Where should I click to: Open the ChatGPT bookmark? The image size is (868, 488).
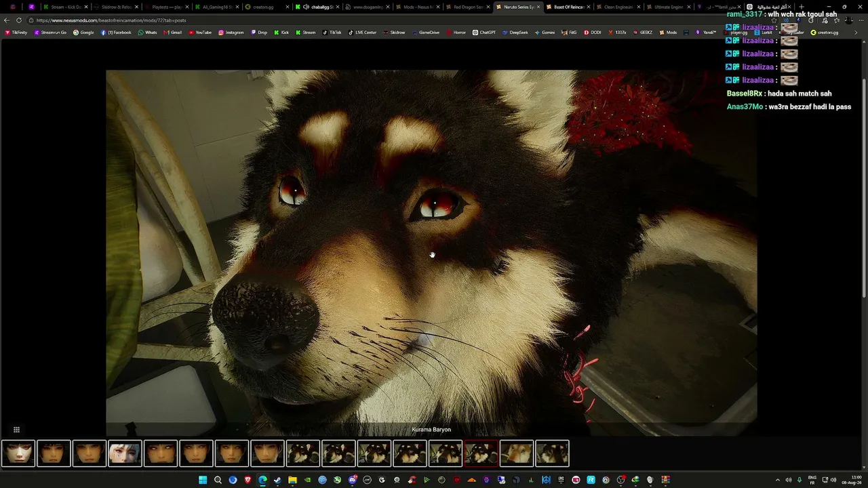[484, 33]
